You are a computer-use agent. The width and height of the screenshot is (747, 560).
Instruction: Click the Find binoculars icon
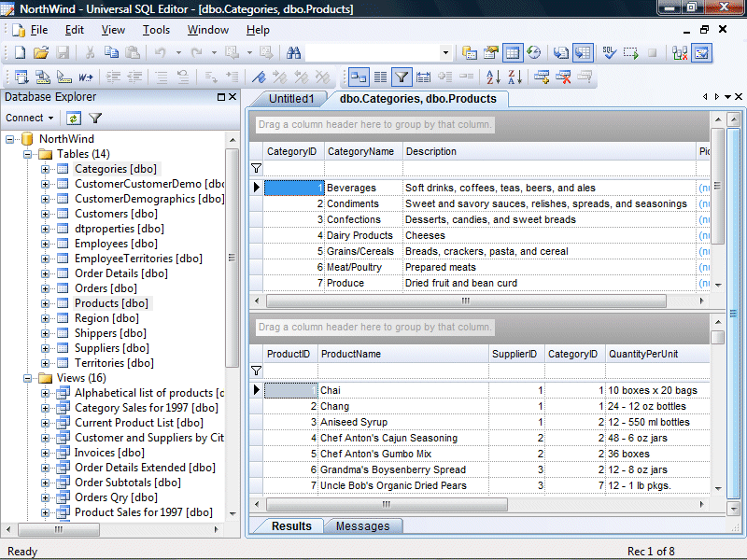pyautogui.click(x=293, y=52)
